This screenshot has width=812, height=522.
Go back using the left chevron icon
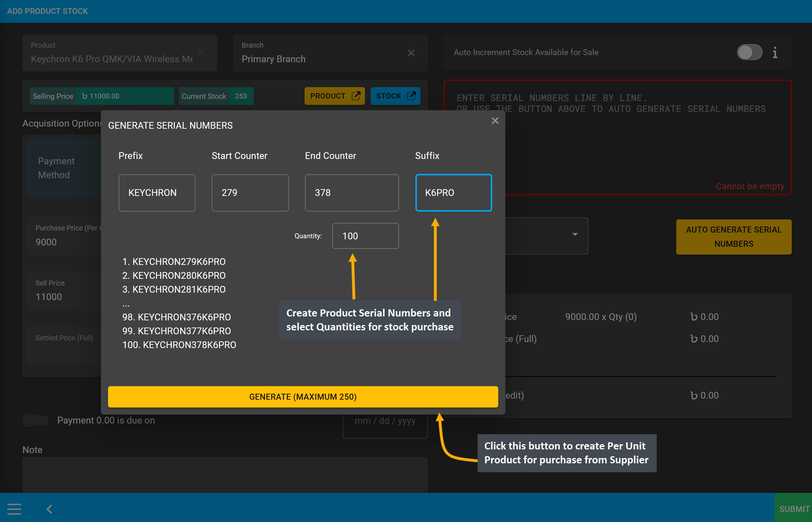[x=49, y=509]
